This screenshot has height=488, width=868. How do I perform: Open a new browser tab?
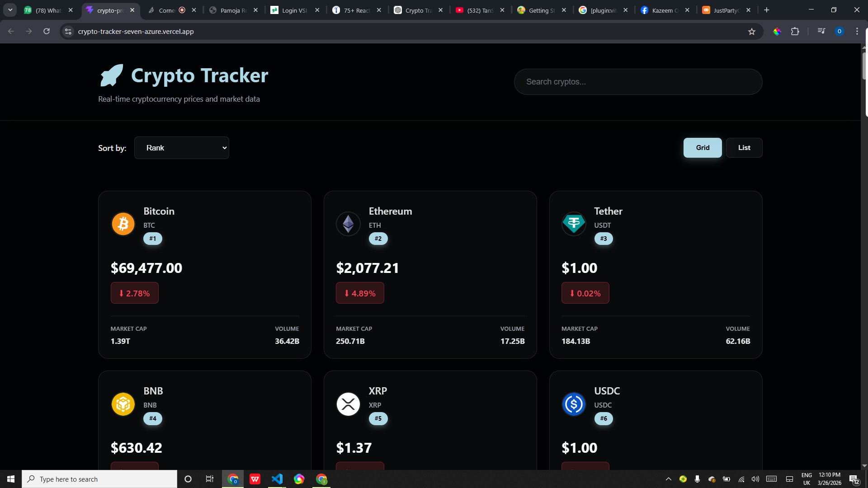766,10
